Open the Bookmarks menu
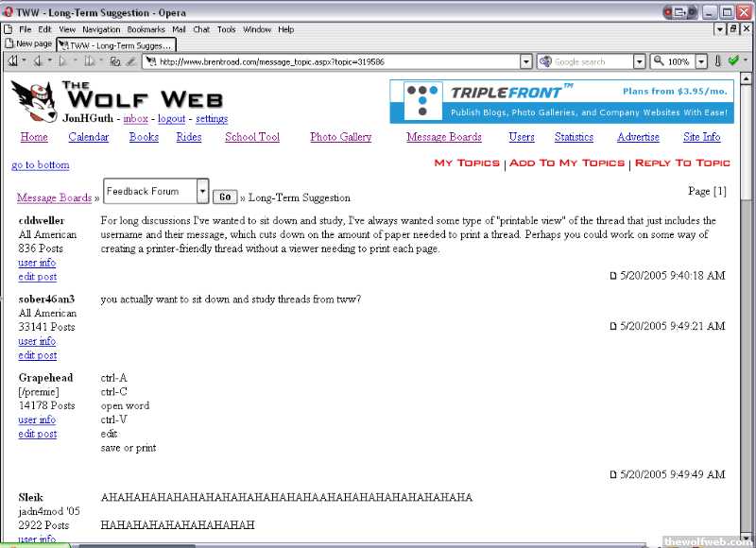The height and width of the screenshot is (548, 756). pyautogui.click(x=146, y=29)
